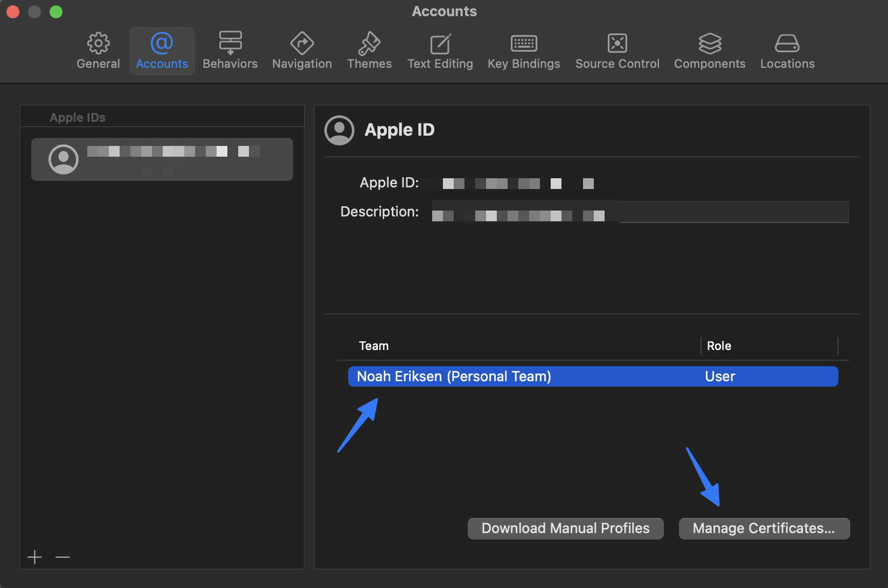This screenshot has height=588, width=888.
Task: Click the Download Manual Profiles button
Action: 566,528
